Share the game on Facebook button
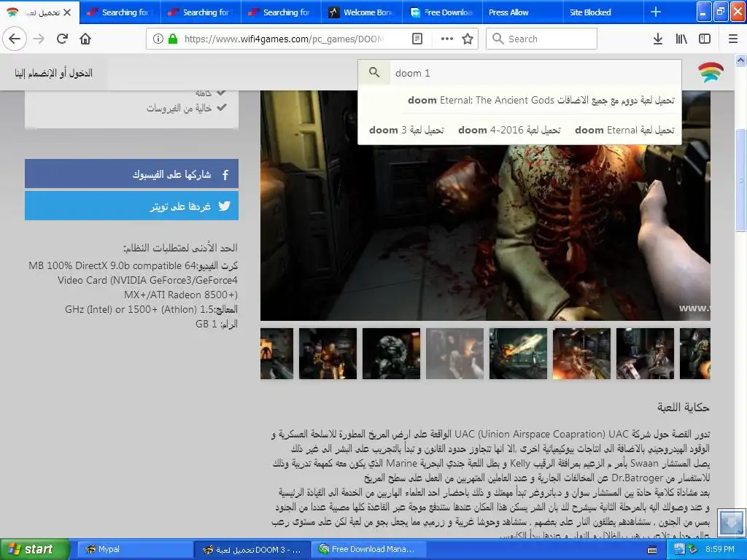 pyautogui.click(x=131, y=174)
